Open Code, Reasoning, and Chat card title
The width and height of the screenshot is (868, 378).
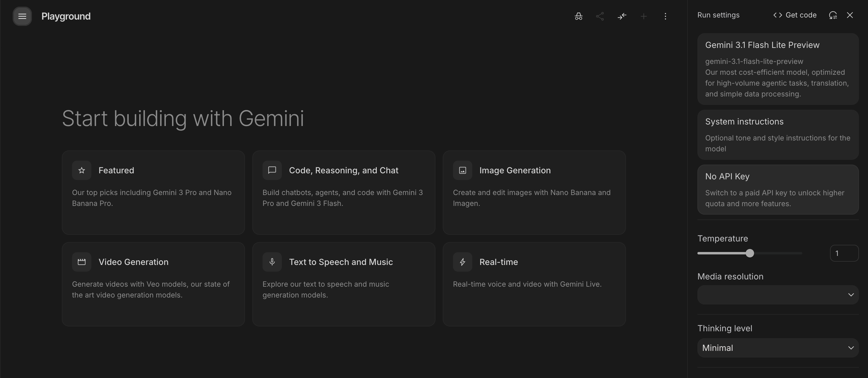coord(343,171)
